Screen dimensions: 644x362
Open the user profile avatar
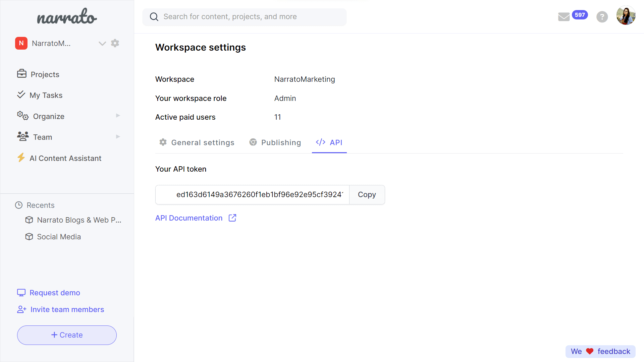pyautogui.click(x=626, y=15)
